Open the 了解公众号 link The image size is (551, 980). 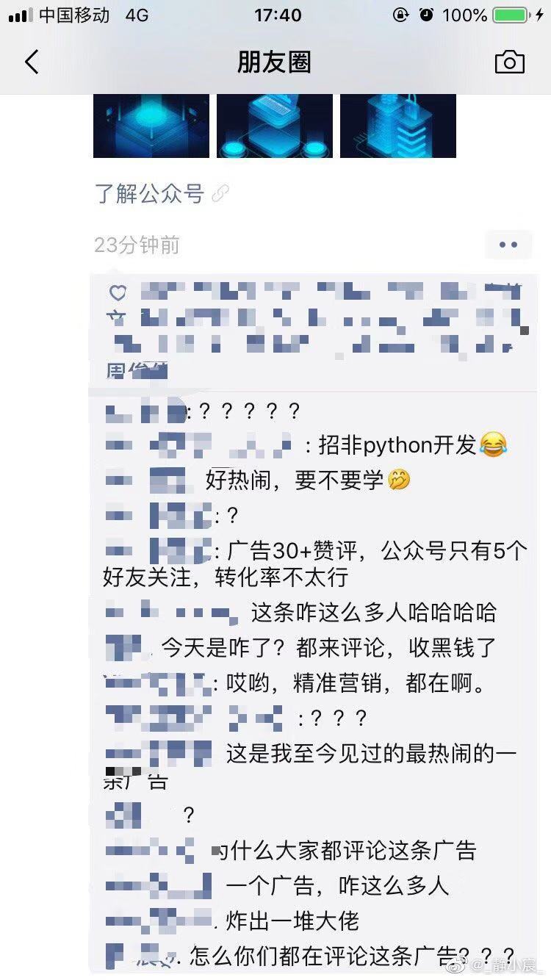149,194
